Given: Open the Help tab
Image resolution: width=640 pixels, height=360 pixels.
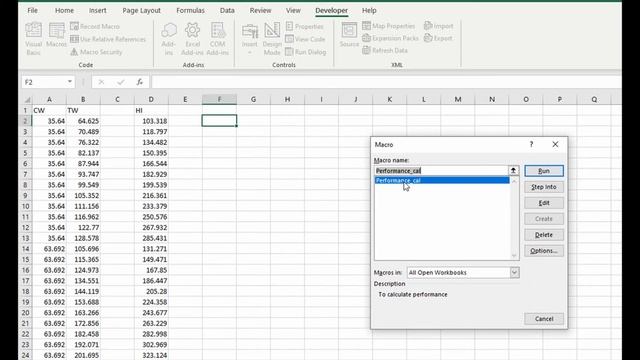Looking at the screenshot, I should [x=369, y=10].
